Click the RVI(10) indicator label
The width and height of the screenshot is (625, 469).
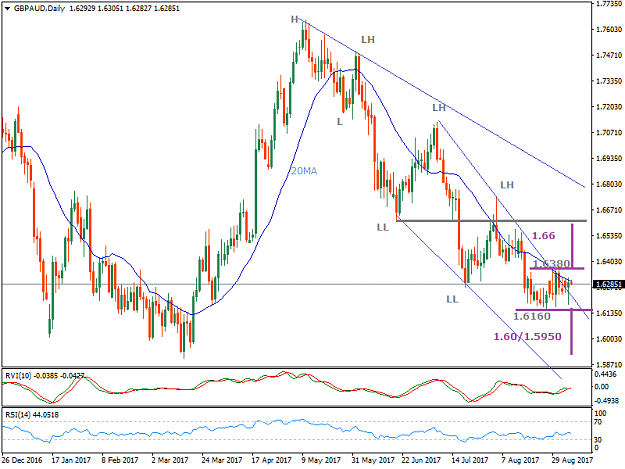(19, 375)
